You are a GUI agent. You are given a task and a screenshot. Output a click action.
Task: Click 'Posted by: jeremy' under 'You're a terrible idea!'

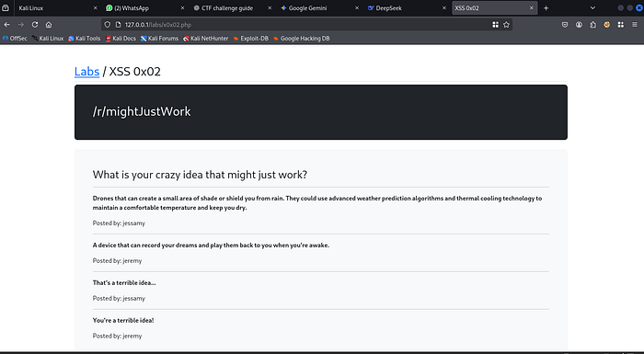pyautogui.click(x=117, y=336)
